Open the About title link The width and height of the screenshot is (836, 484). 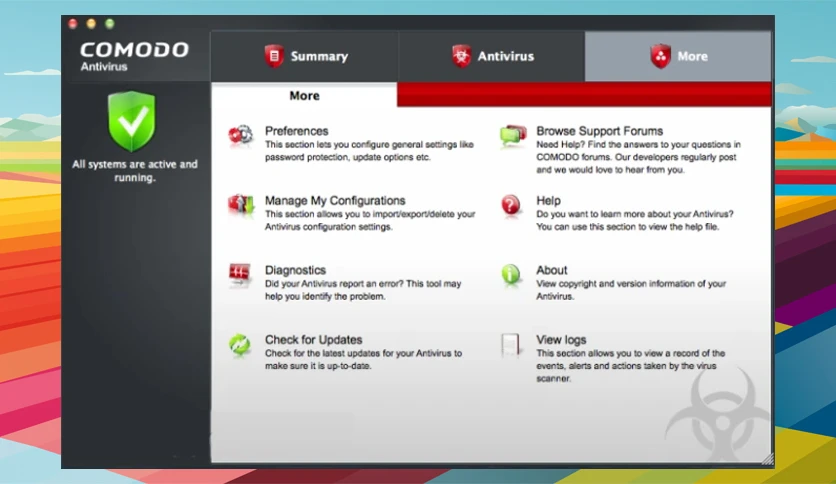[552, 270]
